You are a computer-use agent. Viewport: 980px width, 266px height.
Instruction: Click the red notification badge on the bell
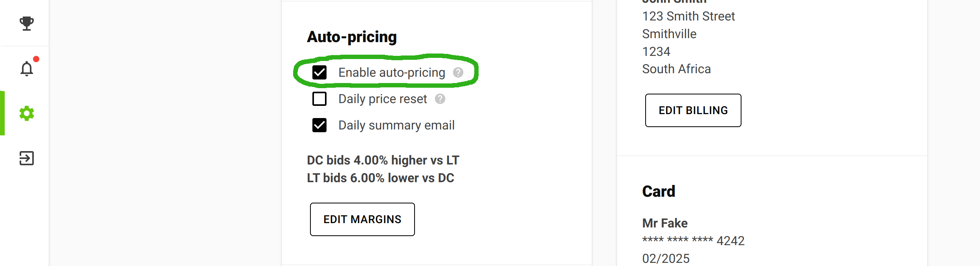tap(36, 60)
